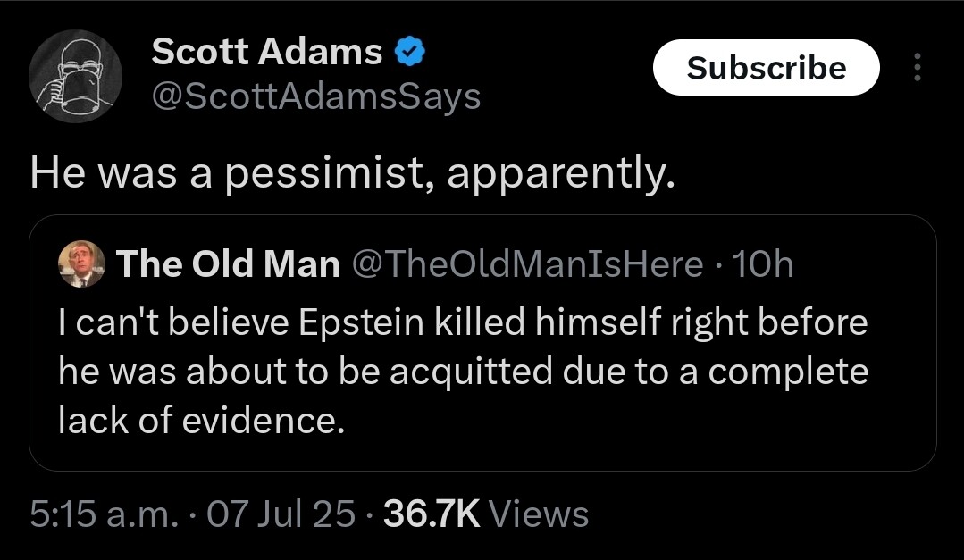The height and width of the screenshot is (560, 964).
Task: Click The Old Man's avatar picture
Action: pos(82,263)
